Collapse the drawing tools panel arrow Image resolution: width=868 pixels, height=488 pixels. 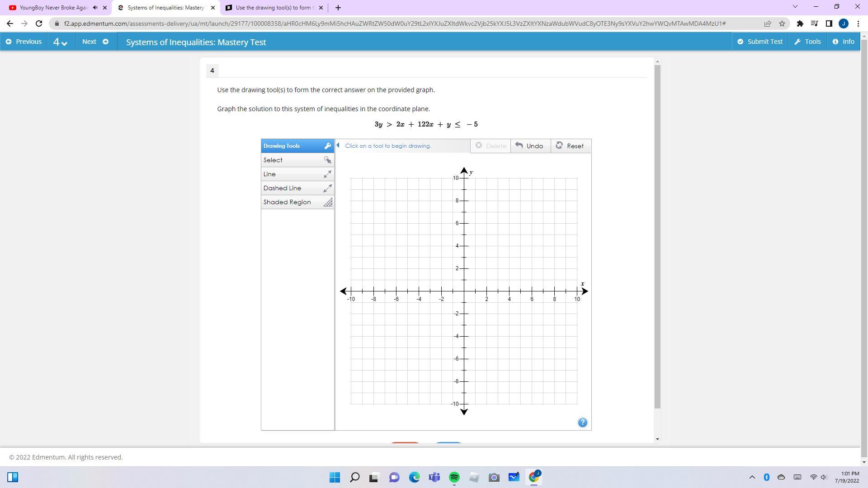pos(338,145)
